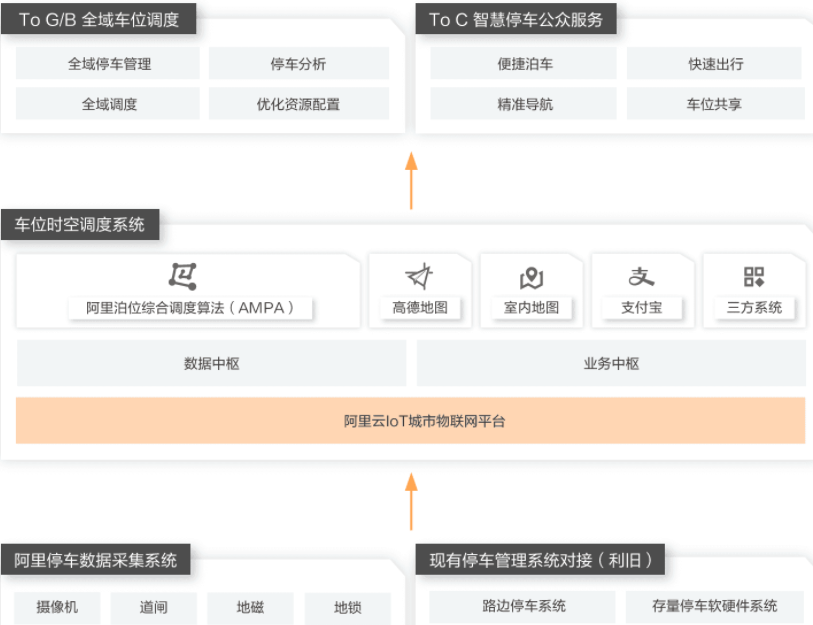Click the 车位时空调度系统 header
Screen dimensions: 813x625
80,225
